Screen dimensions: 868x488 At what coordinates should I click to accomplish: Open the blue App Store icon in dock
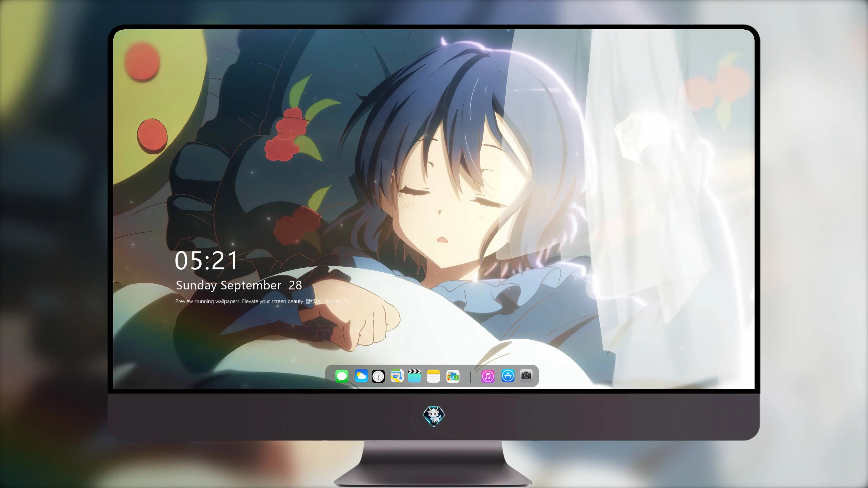tap(508, 376)
